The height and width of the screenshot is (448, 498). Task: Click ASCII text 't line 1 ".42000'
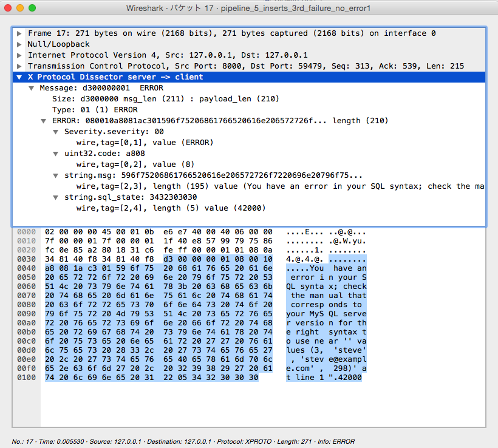coord(324,378)
